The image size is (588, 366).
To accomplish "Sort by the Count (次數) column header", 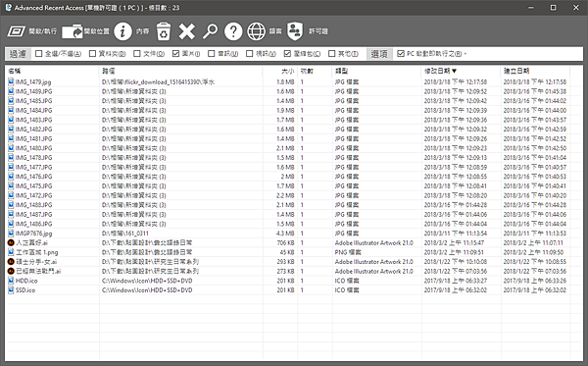I will coord(315,71).
